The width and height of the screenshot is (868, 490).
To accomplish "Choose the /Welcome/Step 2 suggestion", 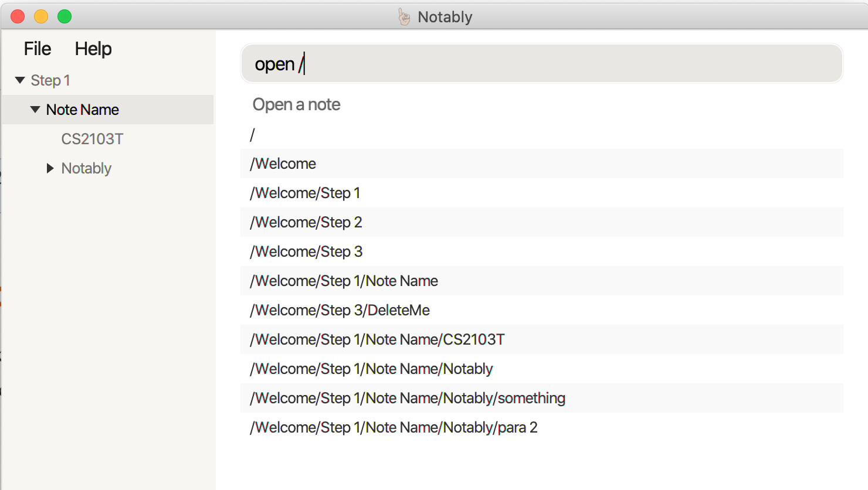I will coord(542,222).
